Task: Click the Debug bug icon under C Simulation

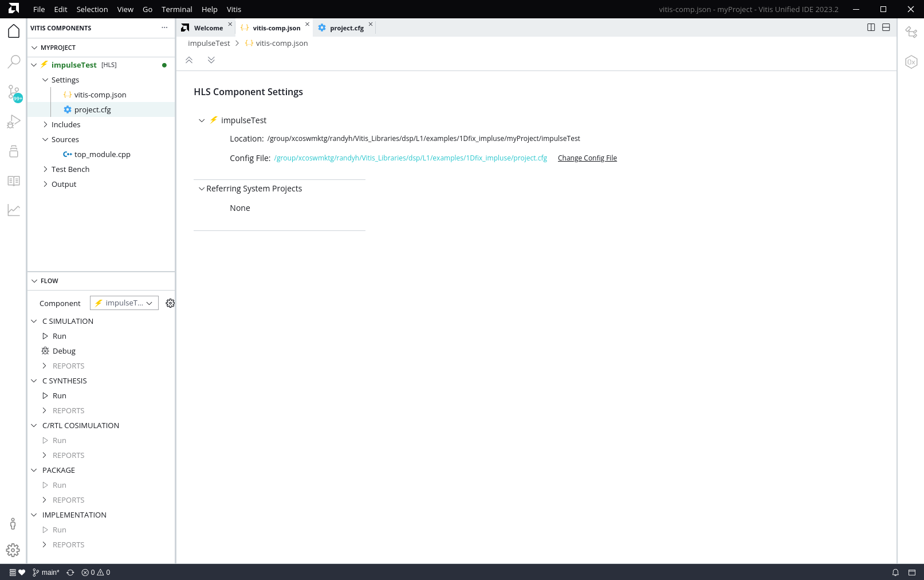Action: point(45,351)
